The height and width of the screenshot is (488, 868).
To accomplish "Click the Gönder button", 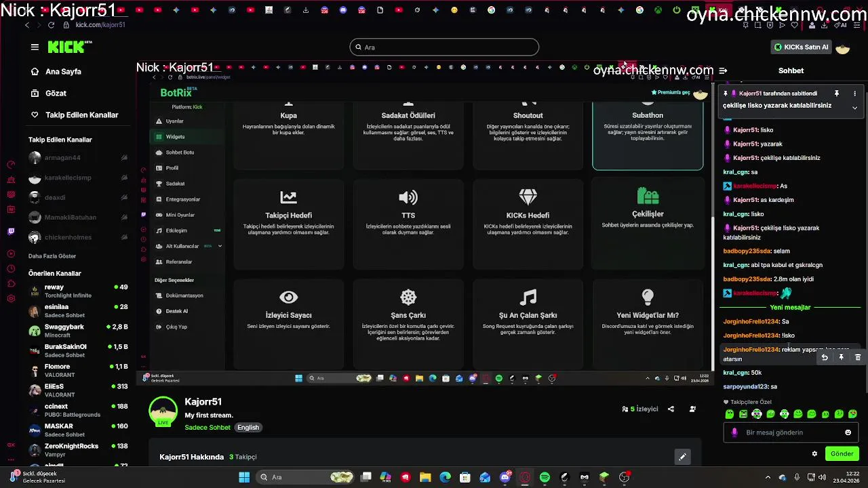I will pyautogui.click(x=842, y=453).
